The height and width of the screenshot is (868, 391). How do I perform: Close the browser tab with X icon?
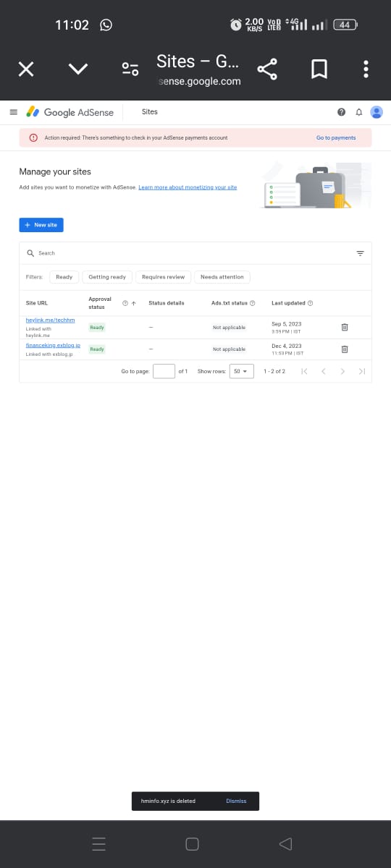tap(25, 69)
